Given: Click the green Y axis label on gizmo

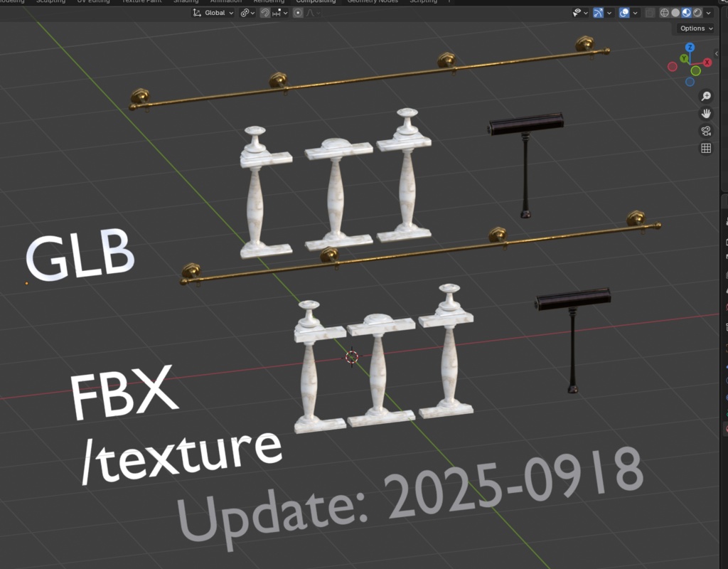Looking at the screenshot, I should click(x=684, y=58).
